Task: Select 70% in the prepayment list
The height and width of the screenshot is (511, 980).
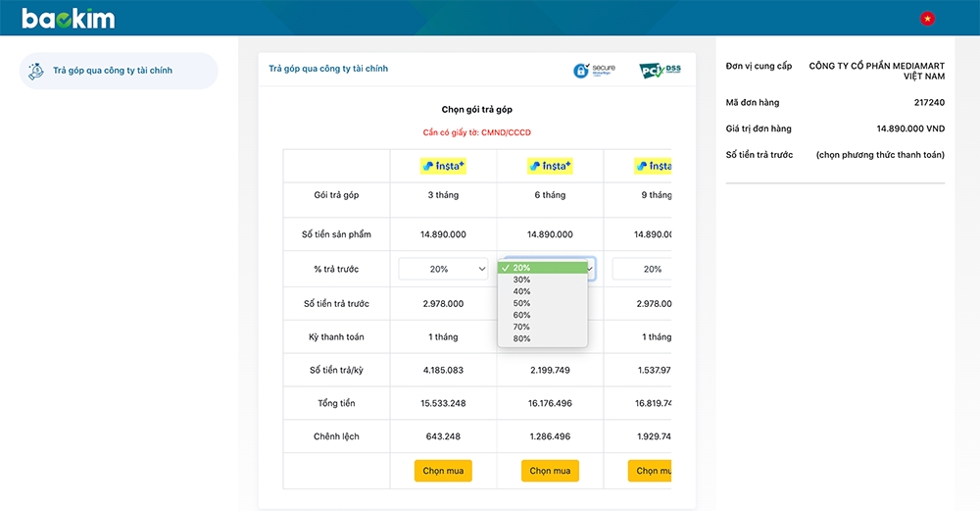Action: (522, 327)
